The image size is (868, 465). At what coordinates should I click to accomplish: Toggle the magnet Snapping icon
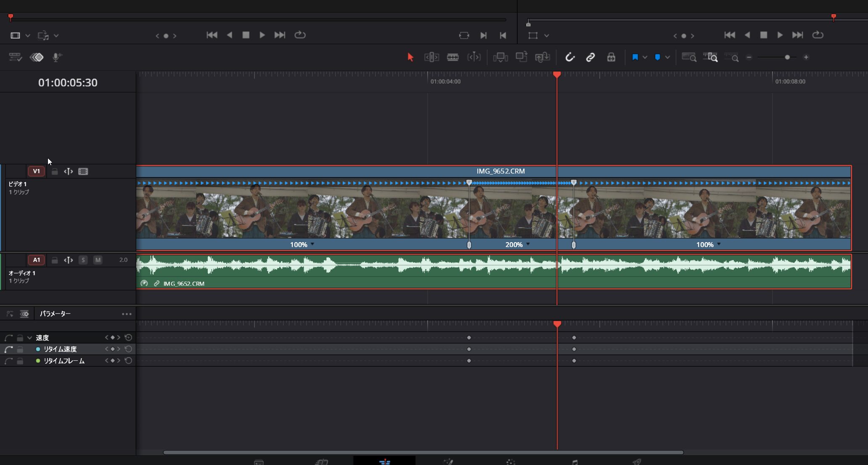pos(569,57)
